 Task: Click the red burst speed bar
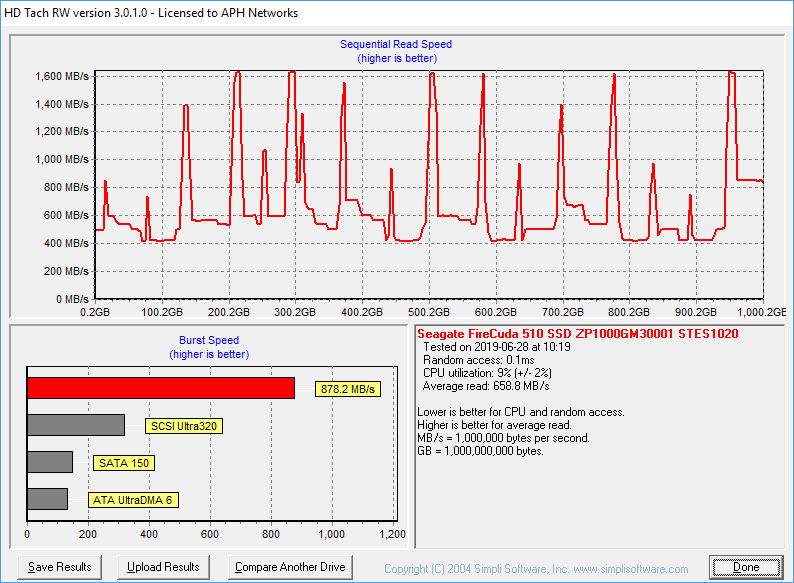tap(160, 388)
